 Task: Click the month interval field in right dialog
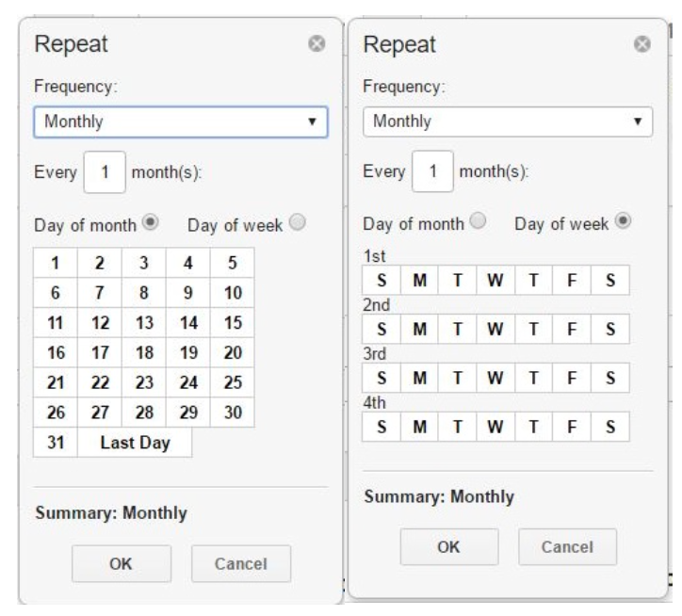pos(433,172)
